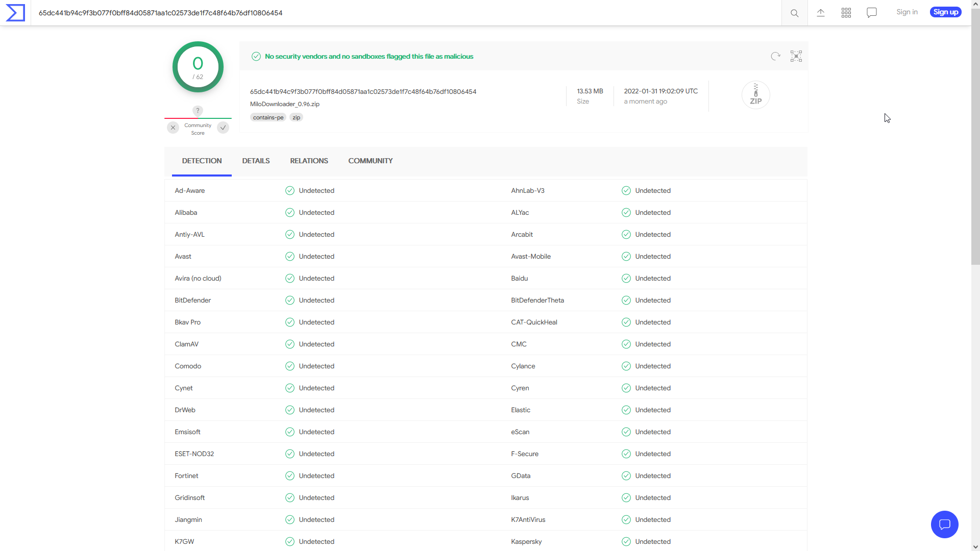Click the file hash text in summary

(363, 92)
